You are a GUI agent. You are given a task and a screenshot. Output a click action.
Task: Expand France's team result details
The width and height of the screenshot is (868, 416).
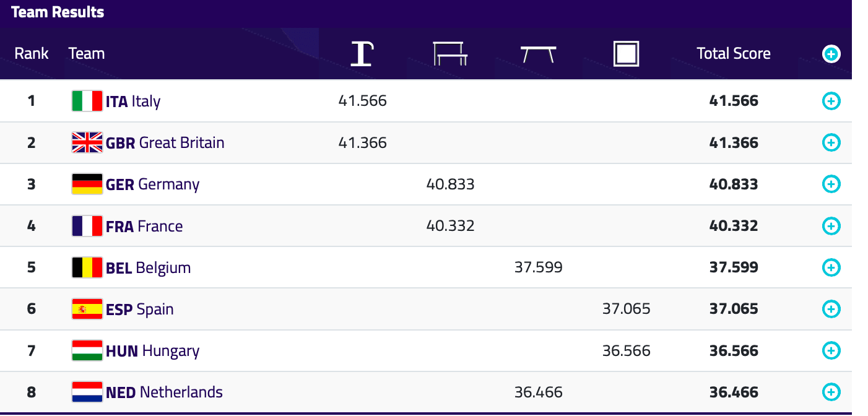point(831,226)
